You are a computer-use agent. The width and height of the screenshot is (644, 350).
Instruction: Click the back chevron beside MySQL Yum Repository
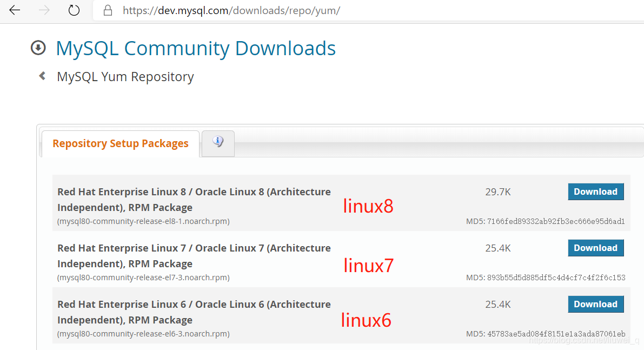[x=42, y=76]
